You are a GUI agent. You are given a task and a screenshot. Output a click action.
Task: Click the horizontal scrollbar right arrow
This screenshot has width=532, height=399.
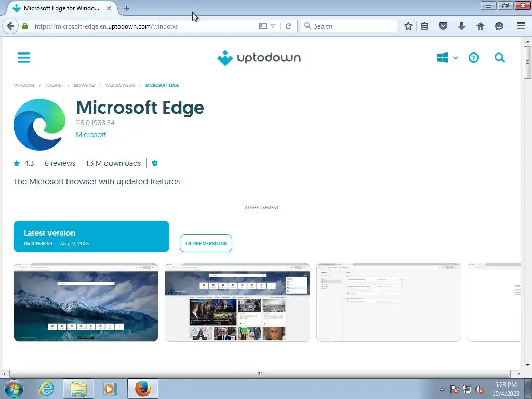click(518, 374)
